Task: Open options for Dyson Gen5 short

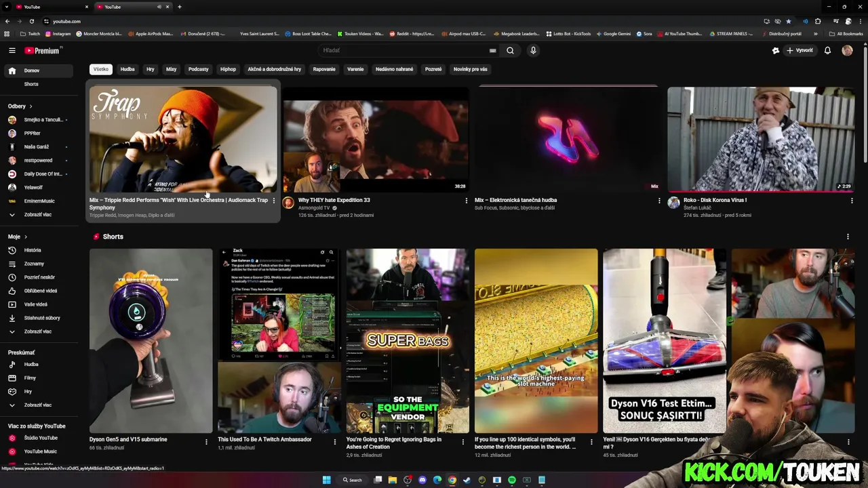Action: click(206, 442)
